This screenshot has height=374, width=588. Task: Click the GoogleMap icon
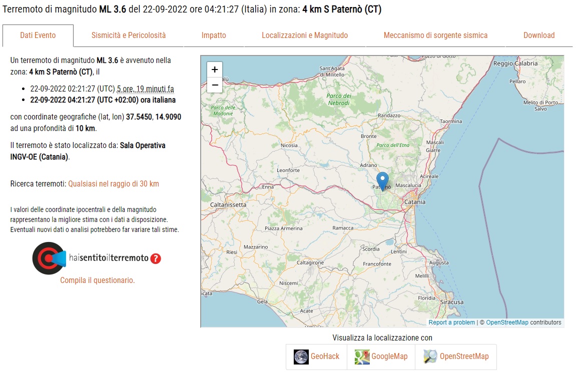362,357
